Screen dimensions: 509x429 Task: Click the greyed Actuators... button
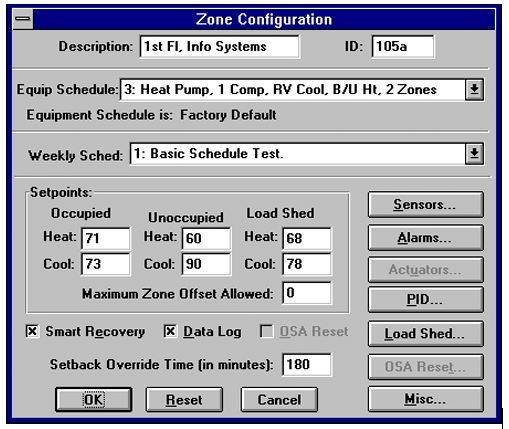(426, 269)
